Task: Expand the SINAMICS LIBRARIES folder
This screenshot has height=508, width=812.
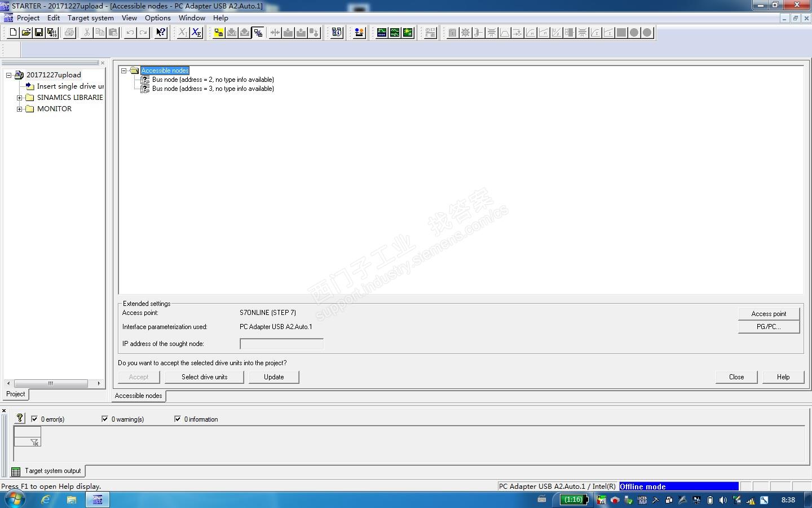Action: point(20,98)
